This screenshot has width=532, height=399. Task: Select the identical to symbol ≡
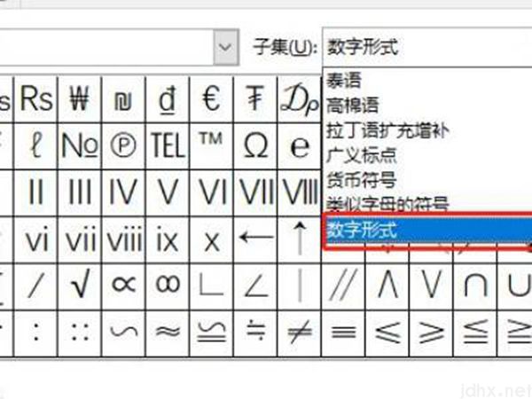tap(343, 332)
